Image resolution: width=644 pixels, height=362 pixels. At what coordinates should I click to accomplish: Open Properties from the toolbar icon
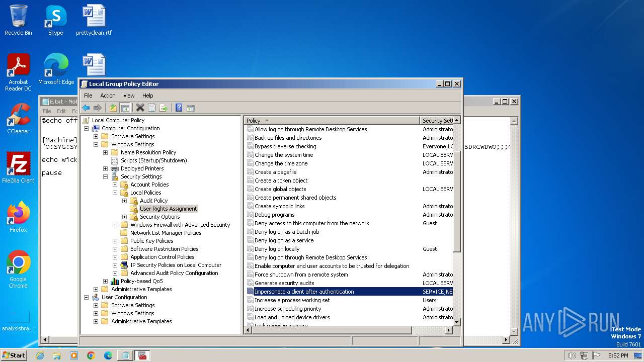click(151, 108)
